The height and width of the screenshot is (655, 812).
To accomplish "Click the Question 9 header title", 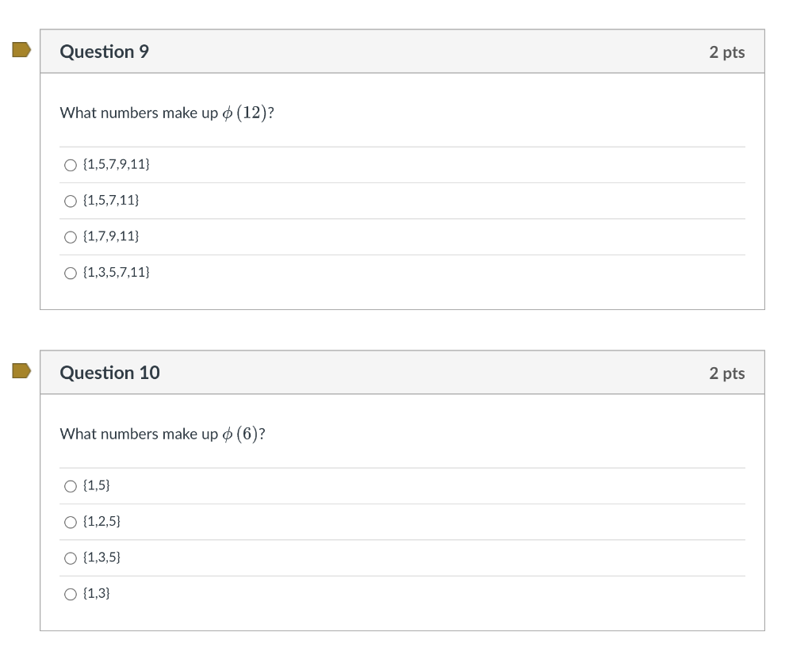I will [x=105, y=52].
